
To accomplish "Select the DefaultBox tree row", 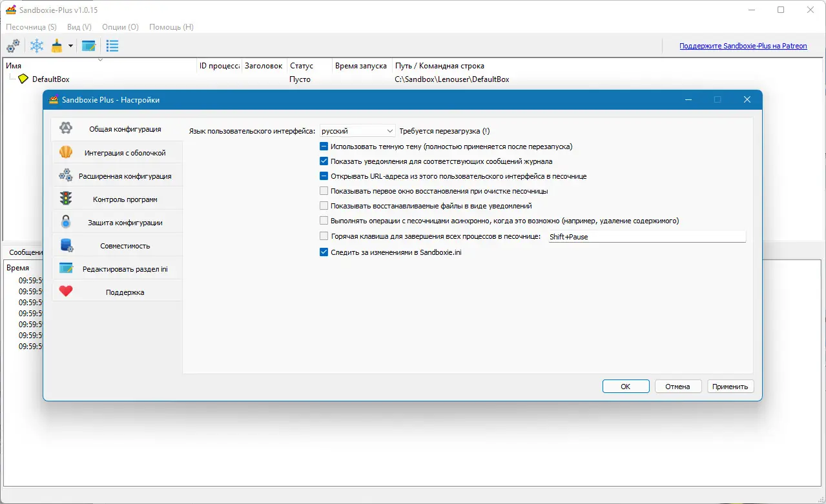I will click(413, 79).
